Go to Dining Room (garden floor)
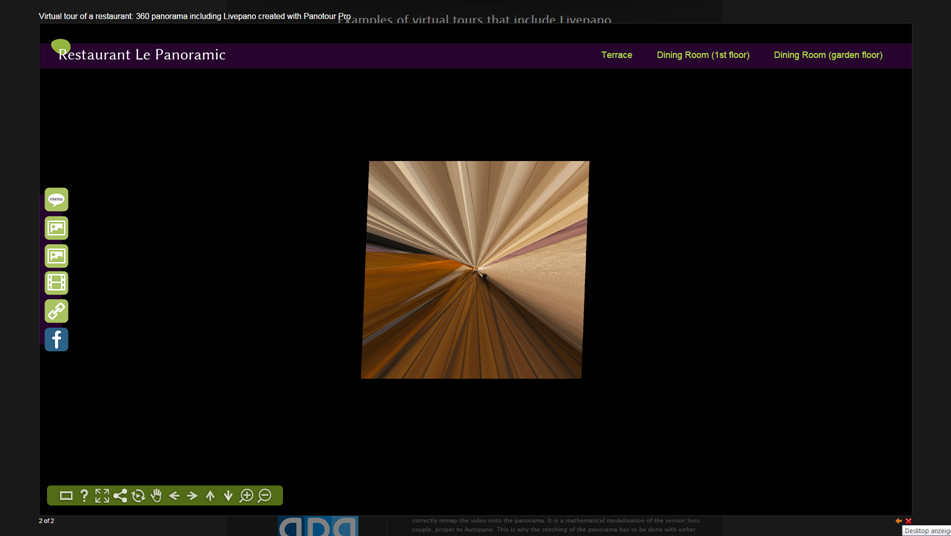 point(827,55)
